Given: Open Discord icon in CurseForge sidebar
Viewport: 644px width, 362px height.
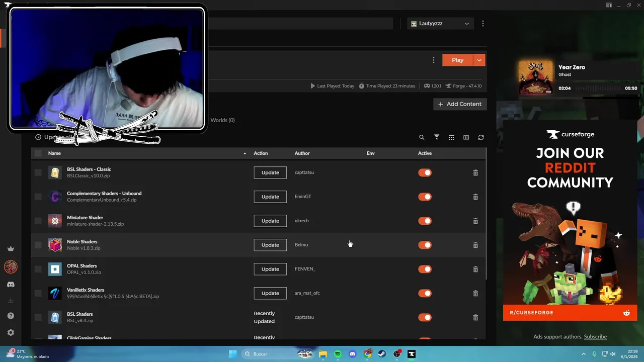Looking at the screenshot, I should [x=11, y=285].
